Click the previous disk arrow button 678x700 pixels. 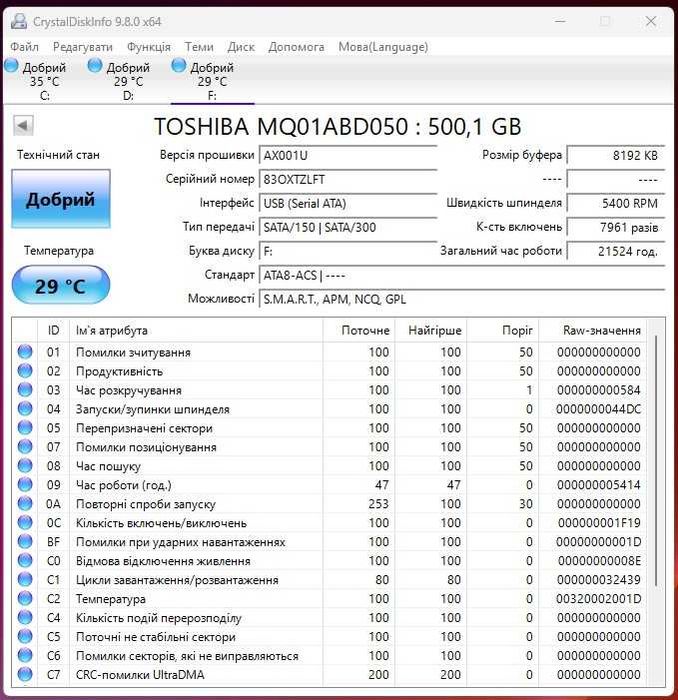pyautogui.click(x=23, y=125)
